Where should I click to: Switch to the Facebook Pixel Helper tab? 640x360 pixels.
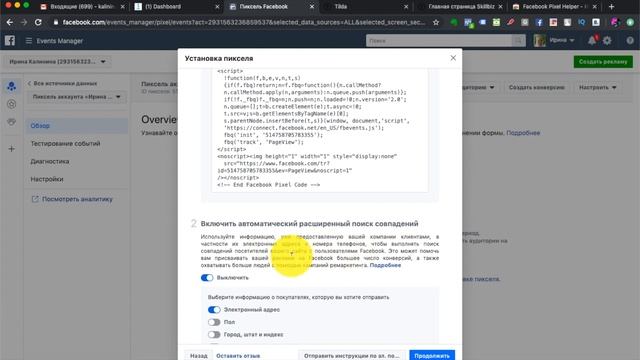pos(554,7)
